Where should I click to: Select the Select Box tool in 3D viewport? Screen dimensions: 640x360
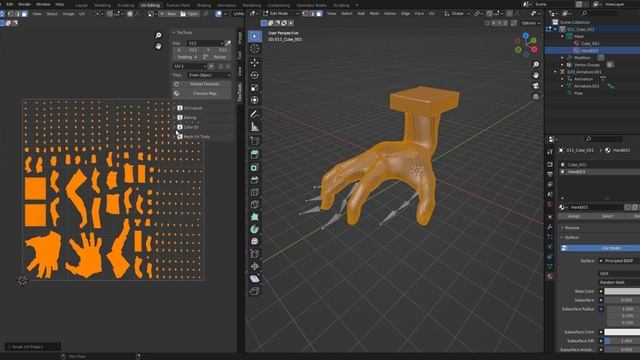point(255,36)
